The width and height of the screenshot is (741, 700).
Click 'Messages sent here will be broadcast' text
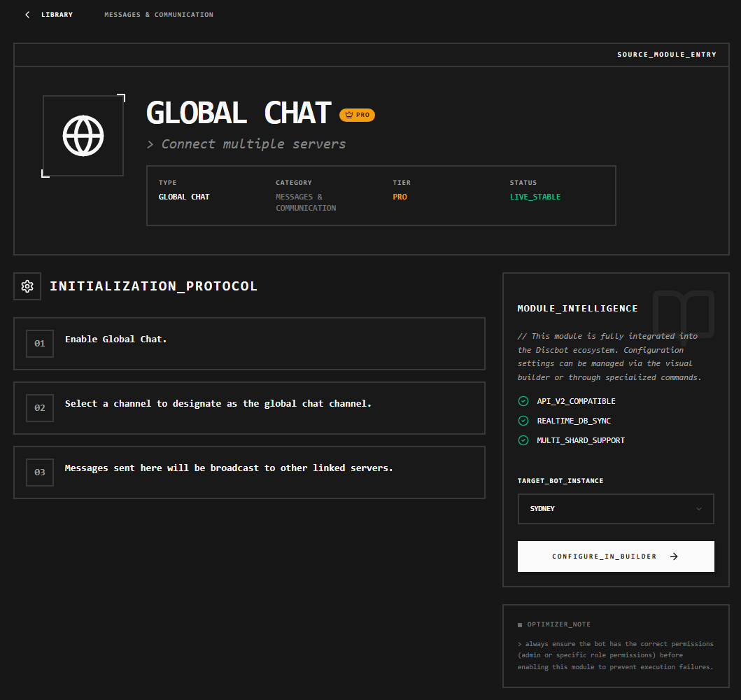click(229, 468)
